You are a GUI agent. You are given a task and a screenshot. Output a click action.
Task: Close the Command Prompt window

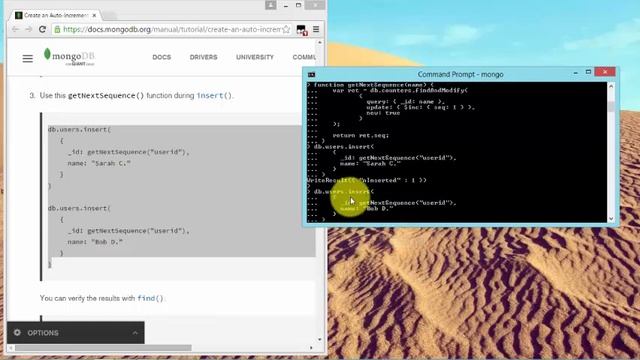pyautogui.click(x=605, y=72)
